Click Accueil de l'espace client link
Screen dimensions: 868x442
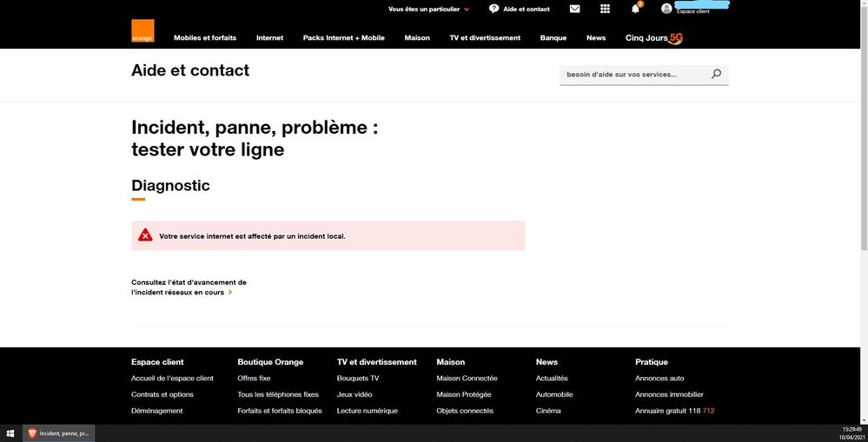tap(172, 379)
